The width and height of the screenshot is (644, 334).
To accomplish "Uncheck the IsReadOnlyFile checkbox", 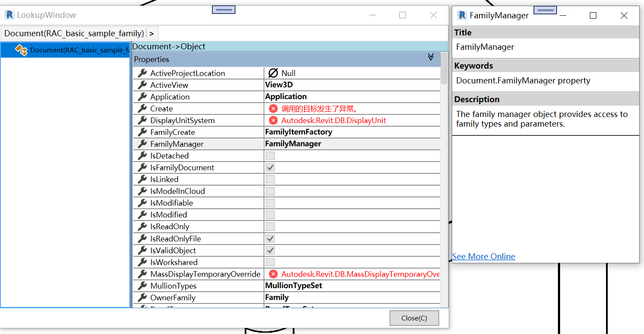I will click(270, 238).
